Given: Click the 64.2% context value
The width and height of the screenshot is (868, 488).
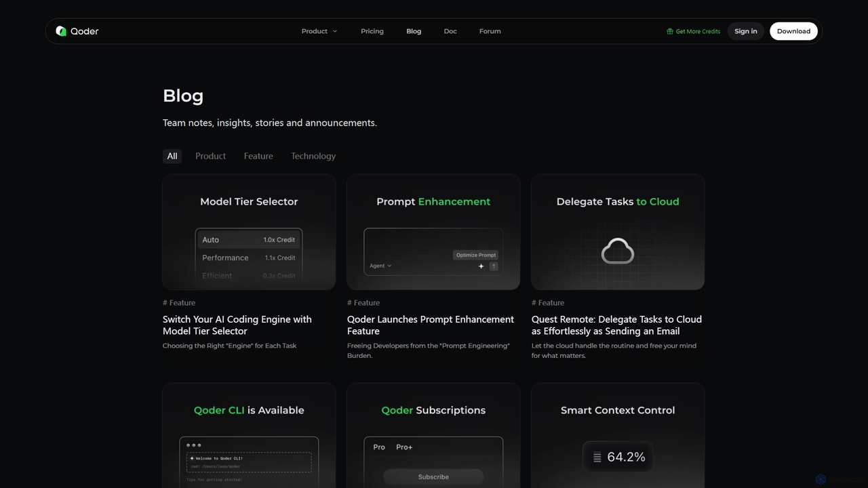Looking at the screenshot, I should point(626,457).
